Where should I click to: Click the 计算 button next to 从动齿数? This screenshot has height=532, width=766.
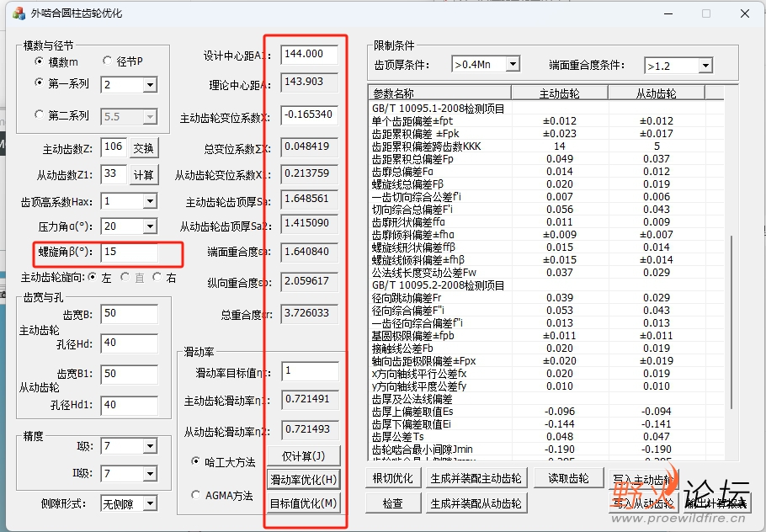point(144,175)
